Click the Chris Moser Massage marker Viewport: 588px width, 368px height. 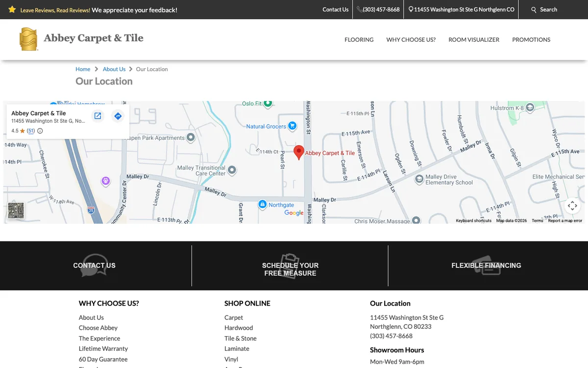pyautogui.click(x=416, y=220)
